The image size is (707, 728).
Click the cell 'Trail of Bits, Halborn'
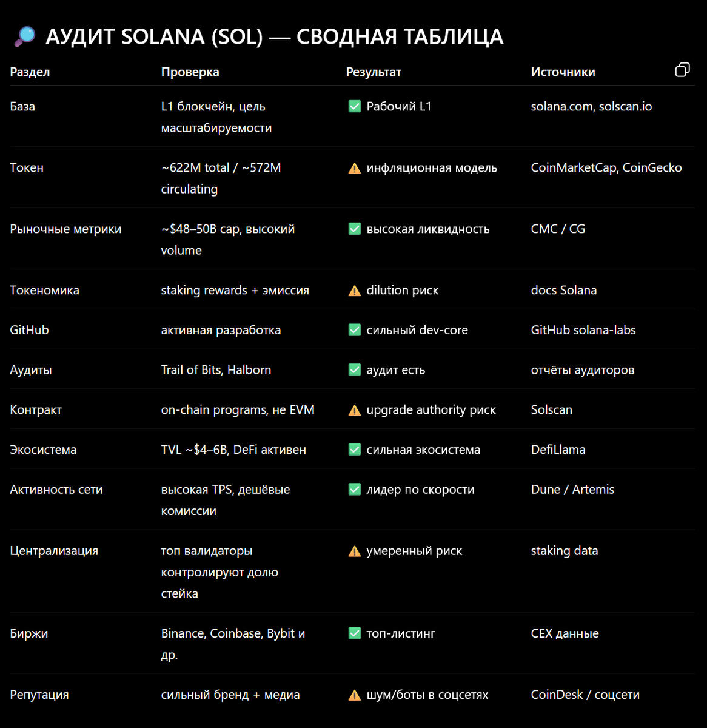click(216, 370)
